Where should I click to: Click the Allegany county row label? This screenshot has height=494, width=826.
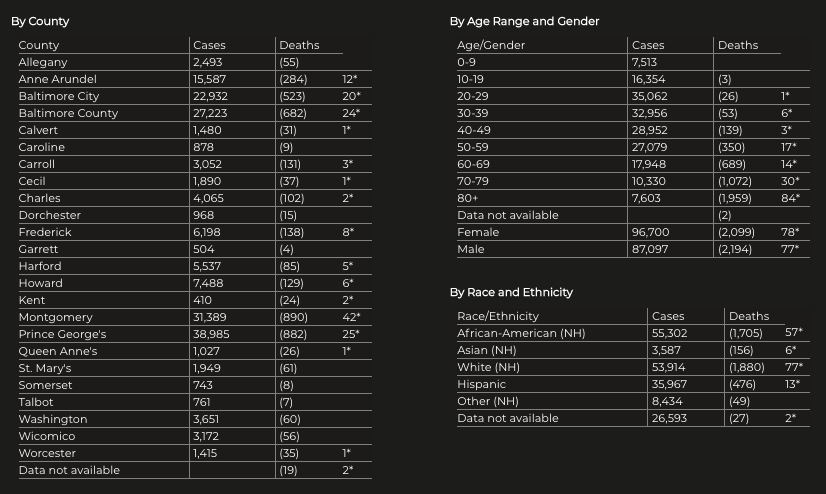pos(43,62)
